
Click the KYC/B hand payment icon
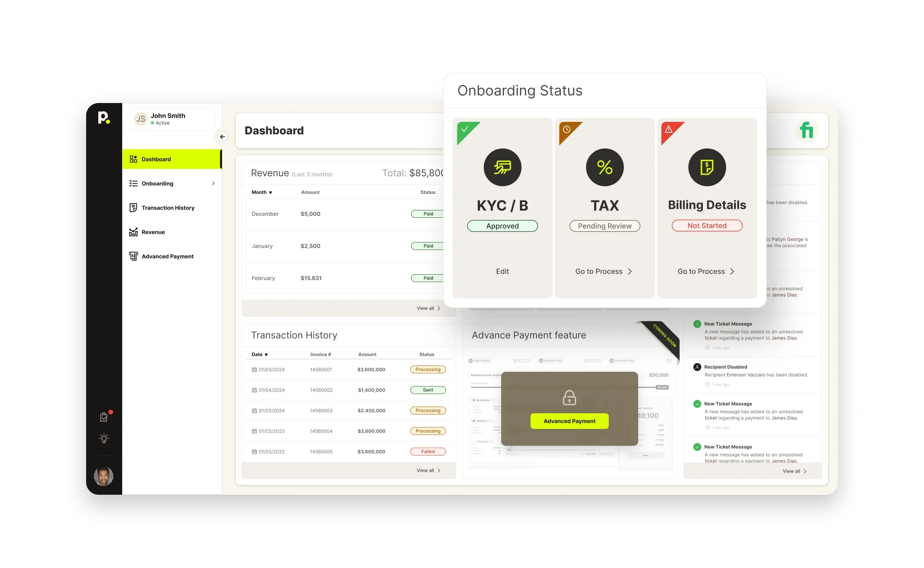[502, 167]
